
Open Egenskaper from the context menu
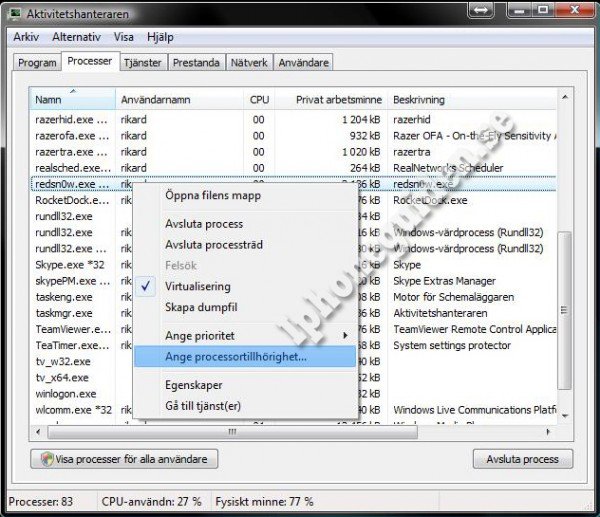(x=245, y=385)
